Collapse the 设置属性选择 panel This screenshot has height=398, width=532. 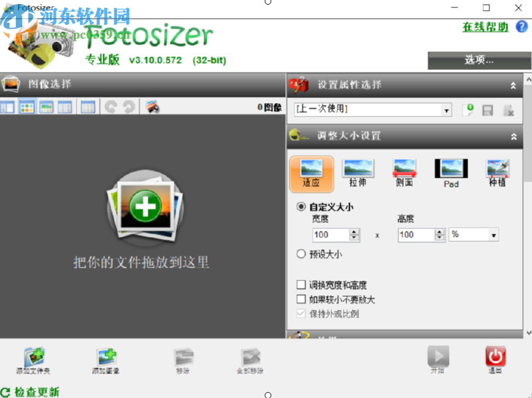[513, 85]
